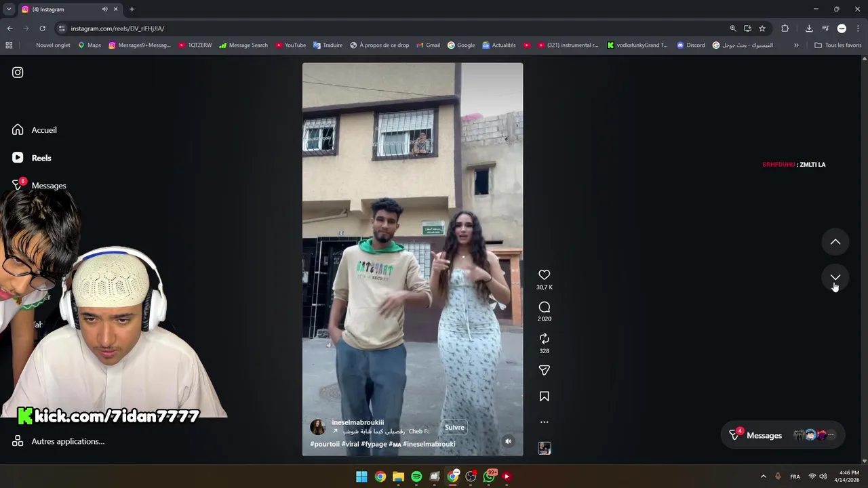
Task: Share the reel via paper plane icon
Action: click(x=544, y=370)
